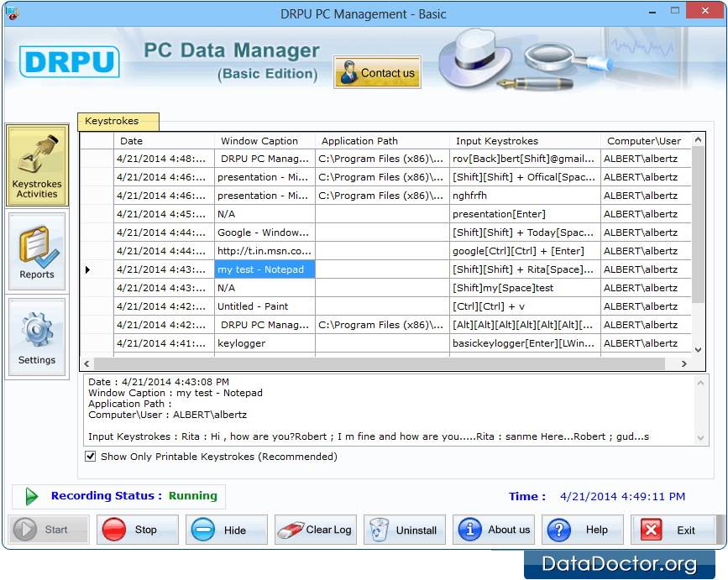This screenshot has width=728, height=580.
Task: Click the '4/21/2014 4:48:...' date cell
Action: click(x=164, y=159)
